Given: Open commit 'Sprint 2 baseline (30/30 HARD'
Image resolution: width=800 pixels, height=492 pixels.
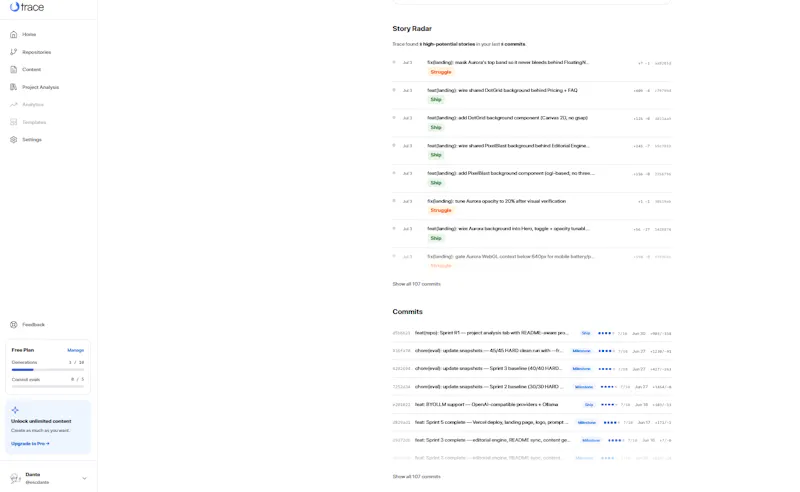Looking at the screenshot, I should click(x=532, y=386).
